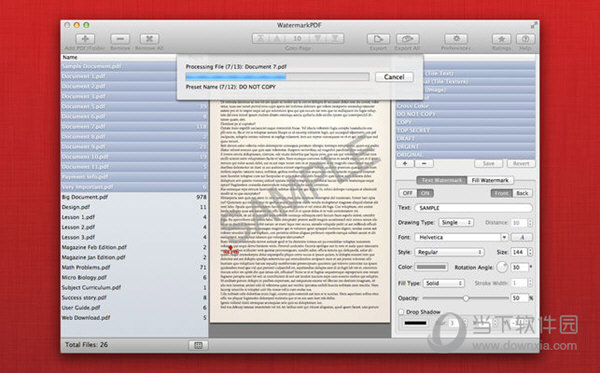Click the Revert preset button
This screenshot has height=373, width=600.
(x=521, y=163)
